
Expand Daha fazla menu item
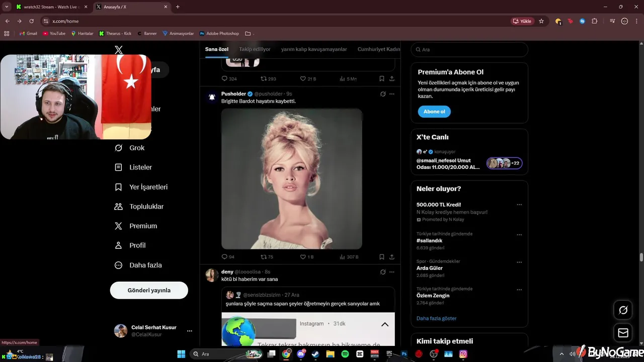coord(138,265)
